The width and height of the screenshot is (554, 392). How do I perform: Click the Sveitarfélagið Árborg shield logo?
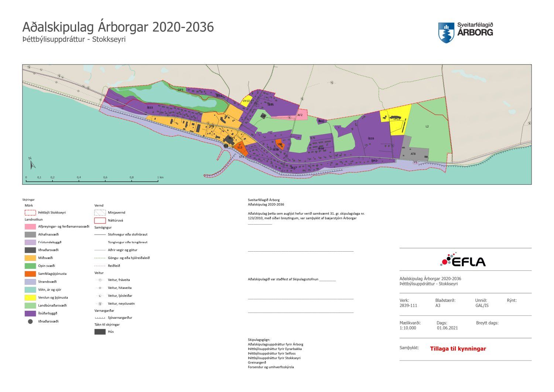point(446,33)
